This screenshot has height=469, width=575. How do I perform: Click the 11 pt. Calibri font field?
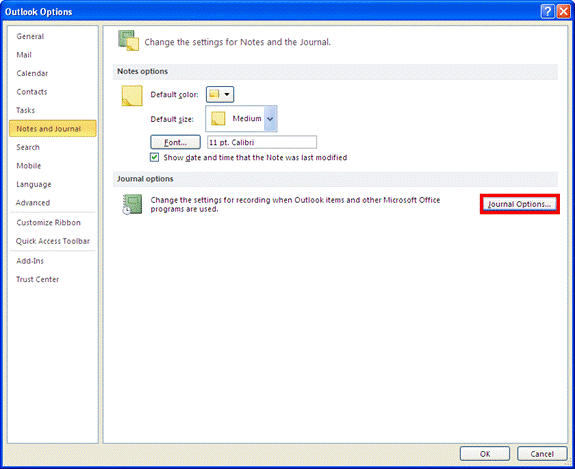tap(262, 142)
